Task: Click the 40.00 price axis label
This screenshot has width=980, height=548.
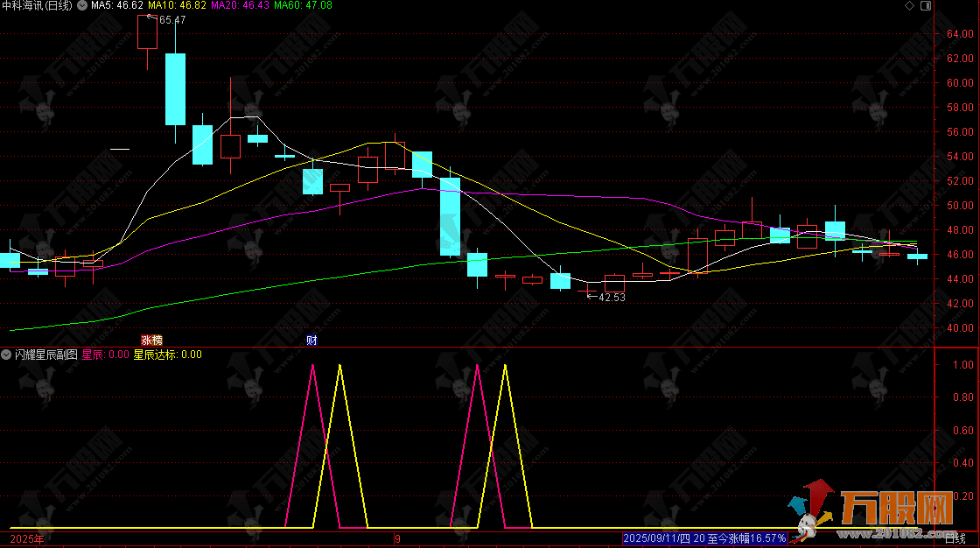Action: (x=960, y=327)
